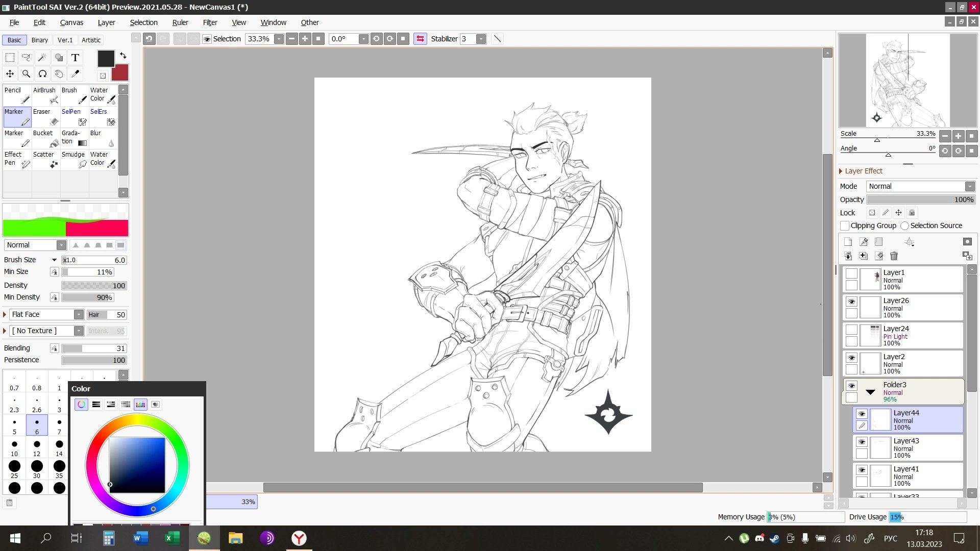
Task: Open Excel from the taskbar
Action: (x=172, y=538)
